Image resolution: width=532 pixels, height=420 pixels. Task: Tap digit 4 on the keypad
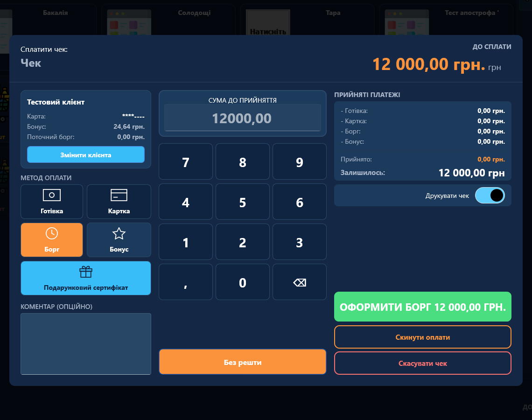[186, 202]
